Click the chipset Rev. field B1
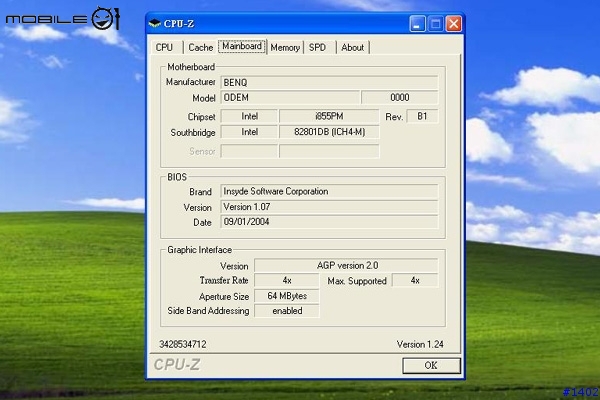The height and width of the screenshot is (400, 600). click(x=422, y=116)
